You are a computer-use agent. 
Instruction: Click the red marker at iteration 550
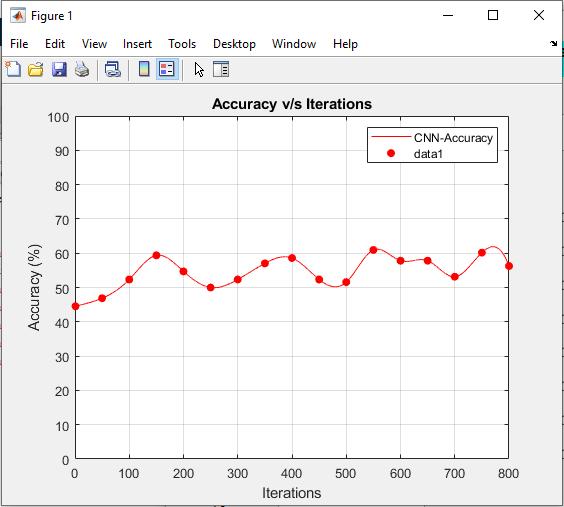(373, 250)
